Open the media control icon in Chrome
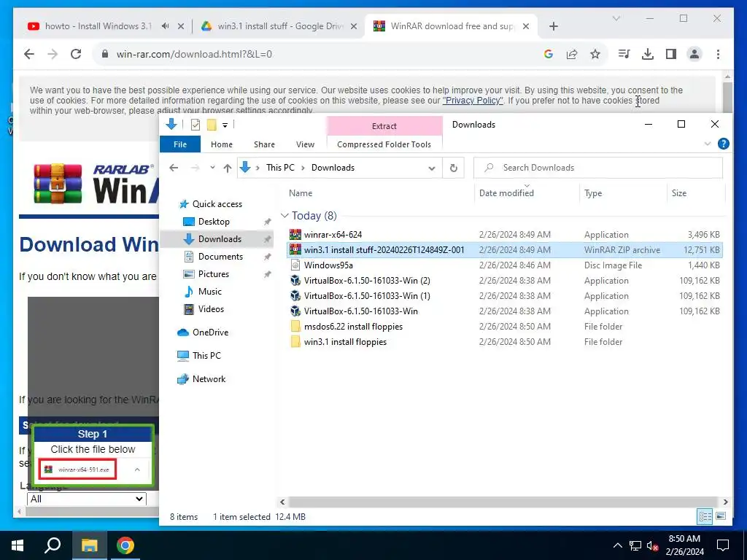The image size is (747, 560). point(624,54)
